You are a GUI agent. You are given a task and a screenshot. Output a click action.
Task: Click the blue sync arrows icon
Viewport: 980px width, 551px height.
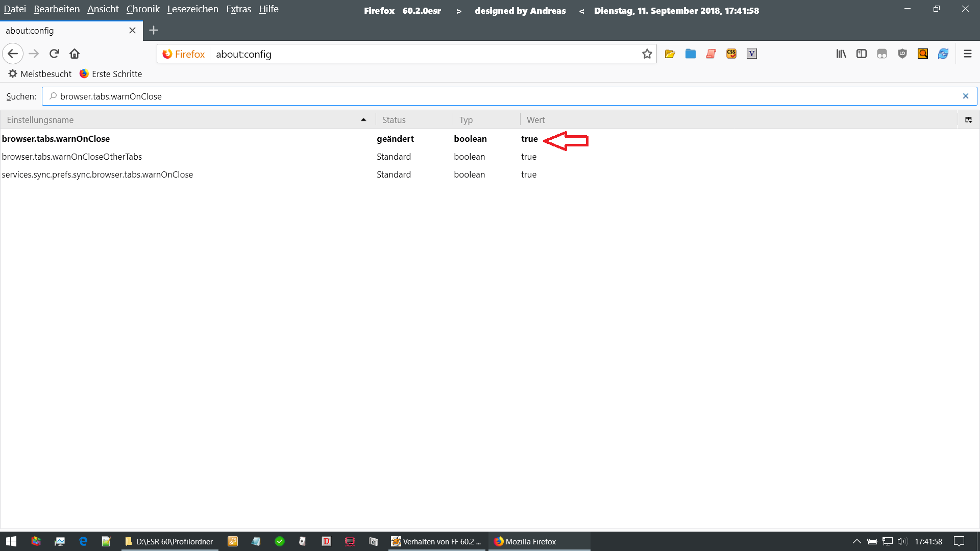[943, 54]
